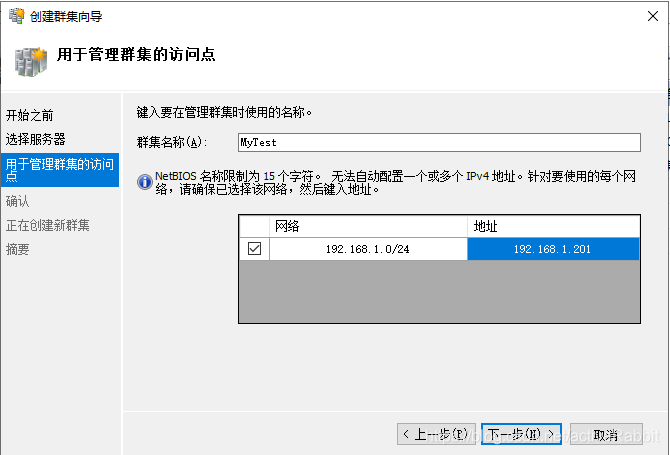Click the large server cluster header icon

point(30,62)
